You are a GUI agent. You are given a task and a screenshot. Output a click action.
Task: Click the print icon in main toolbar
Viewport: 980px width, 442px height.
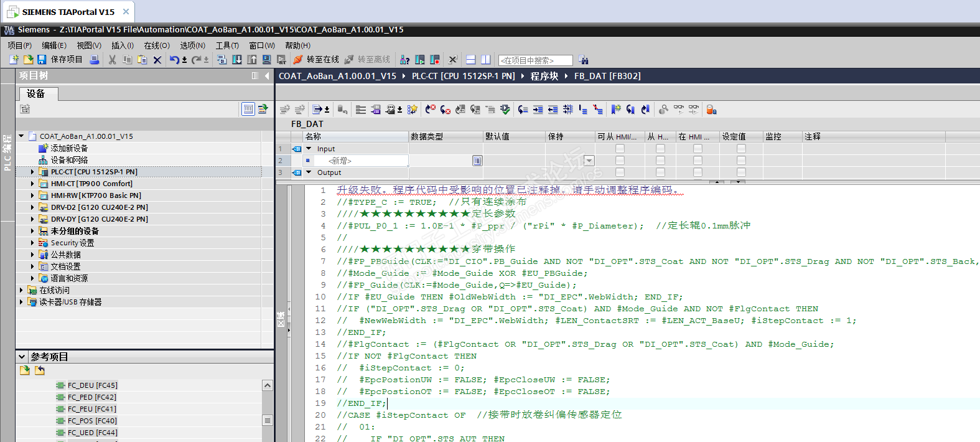[x=94, y=60]
